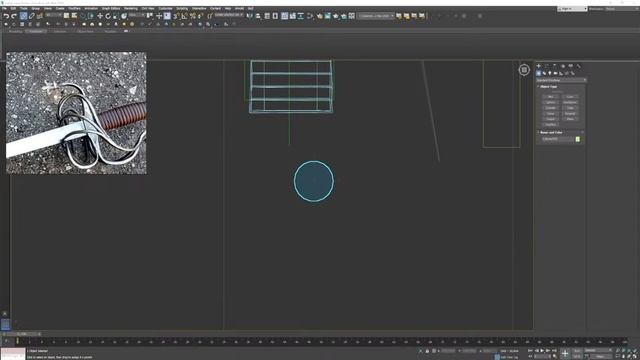Viewport: 640px width, 360px height.
Task: Click the ViewCube in viewport corner
Action: click(x=524, y=70)
